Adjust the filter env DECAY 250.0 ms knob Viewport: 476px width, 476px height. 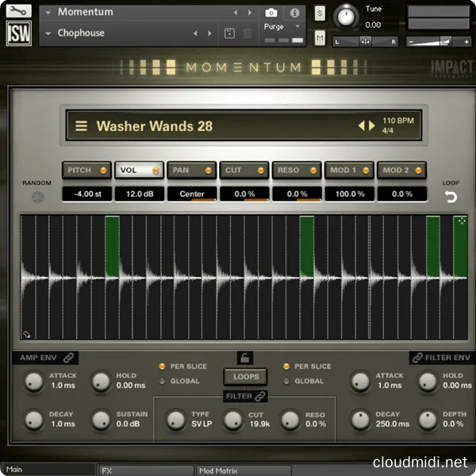(360, 420)
